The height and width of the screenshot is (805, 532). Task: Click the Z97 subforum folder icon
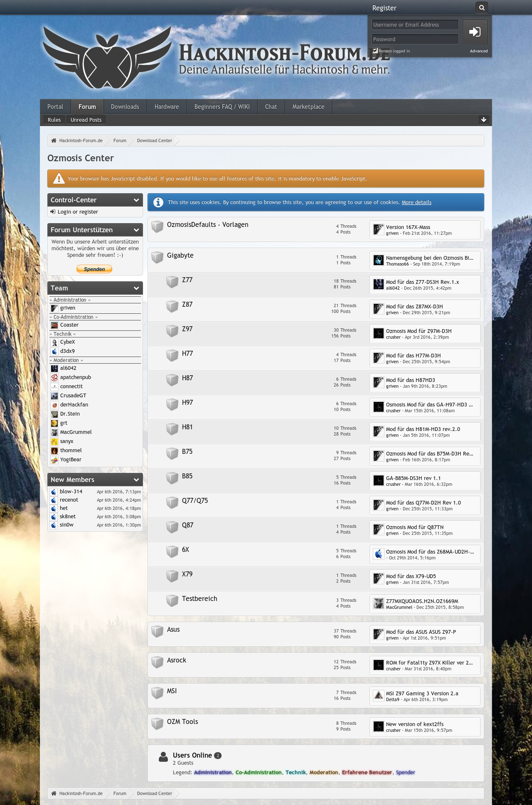[x=172, y=331]
